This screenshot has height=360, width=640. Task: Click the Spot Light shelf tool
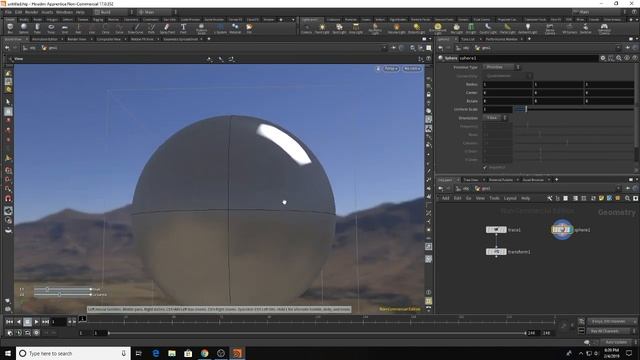point(339,28)
